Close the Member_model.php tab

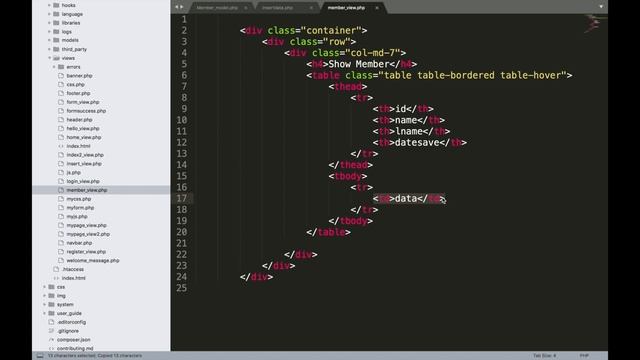click(246, 8)
